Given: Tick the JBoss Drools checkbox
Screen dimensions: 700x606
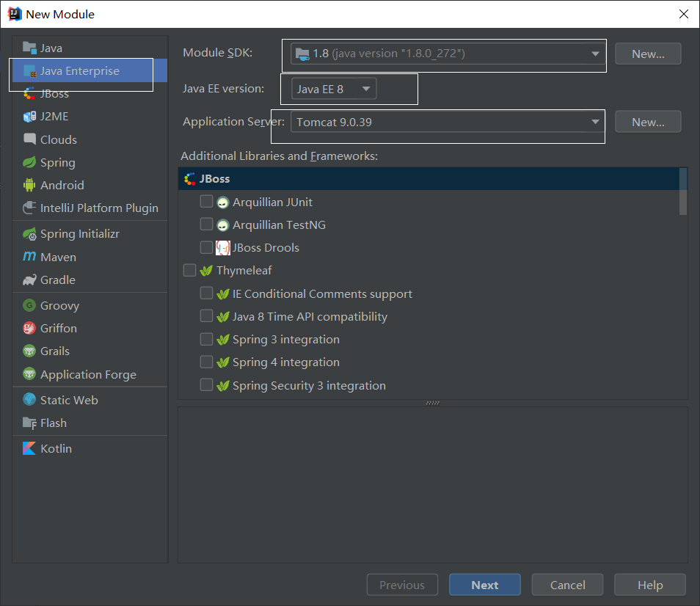Looking at the screenshot, I should (206, 247).
